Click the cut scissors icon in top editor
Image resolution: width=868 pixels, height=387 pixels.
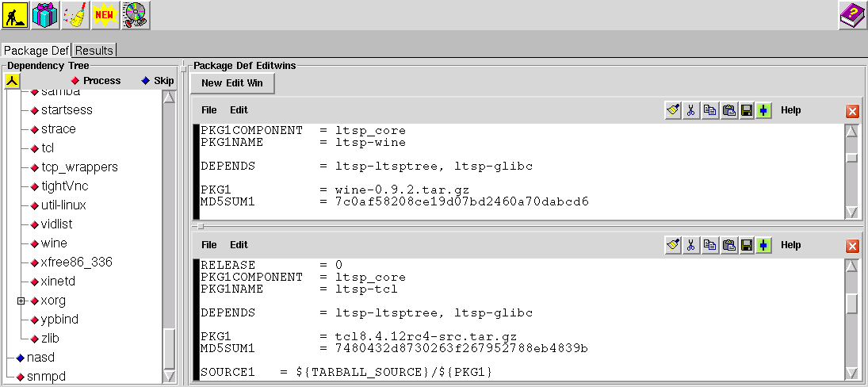point(691,111)
